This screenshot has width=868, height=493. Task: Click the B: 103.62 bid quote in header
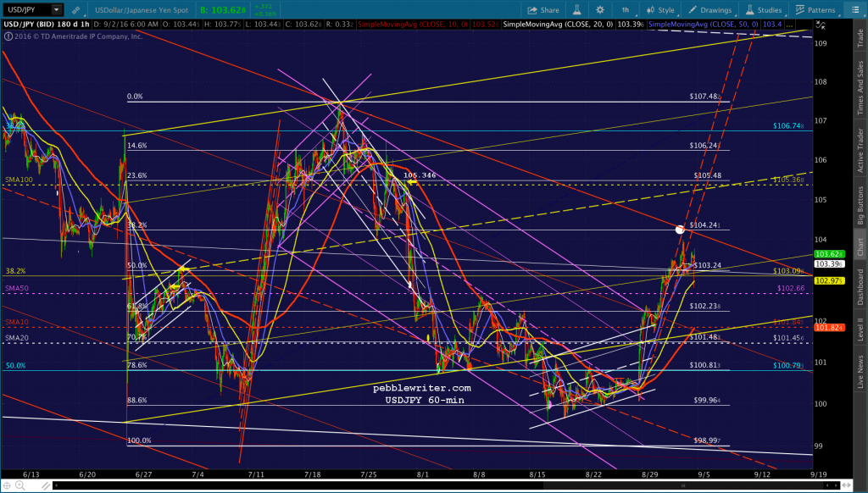pyautogui.click(x=223, y=10)
